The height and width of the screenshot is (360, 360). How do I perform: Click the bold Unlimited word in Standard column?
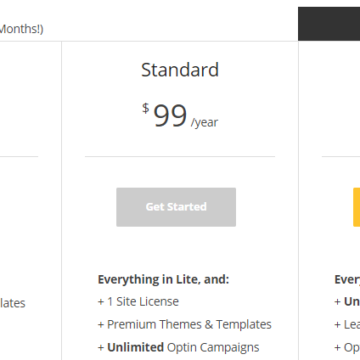click(135, 347)
